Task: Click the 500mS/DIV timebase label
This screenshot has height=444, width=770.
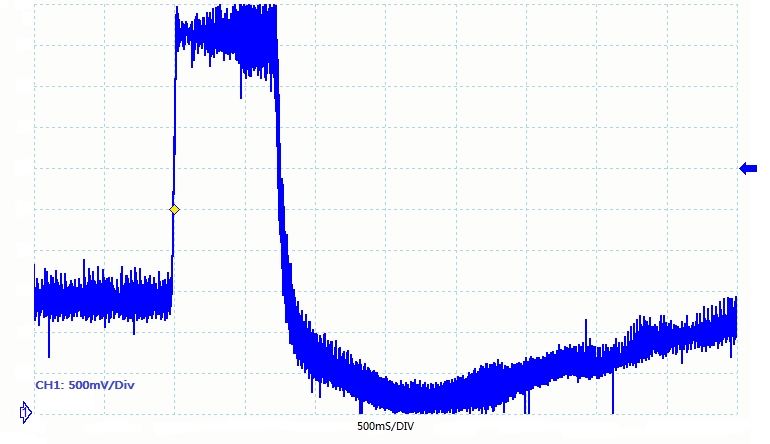Action: click(385, 427)
